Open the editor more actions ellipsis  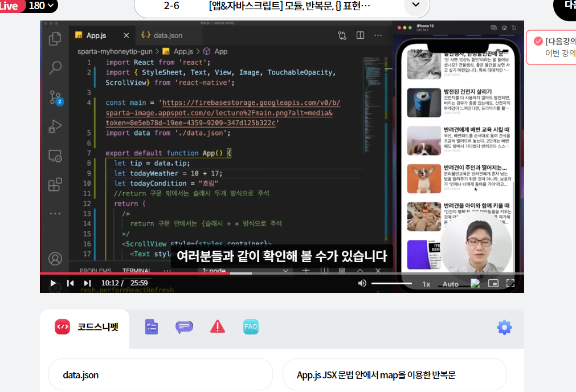tap(378, 35)
